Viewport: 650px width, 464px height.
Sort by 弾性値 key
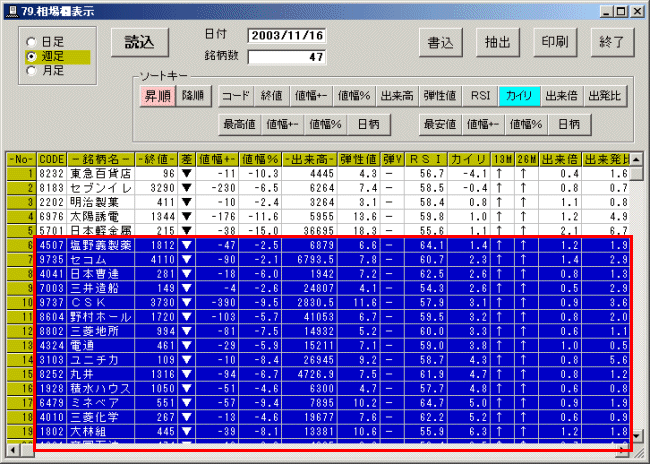(x=440, y=96)
